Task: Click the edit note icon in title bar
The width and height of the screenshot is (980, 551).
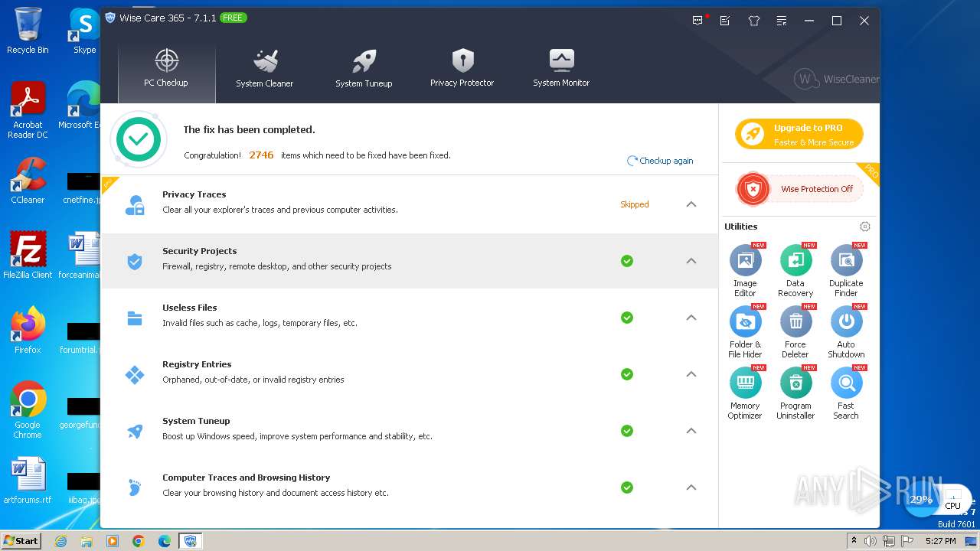Action: click(725, 21)
